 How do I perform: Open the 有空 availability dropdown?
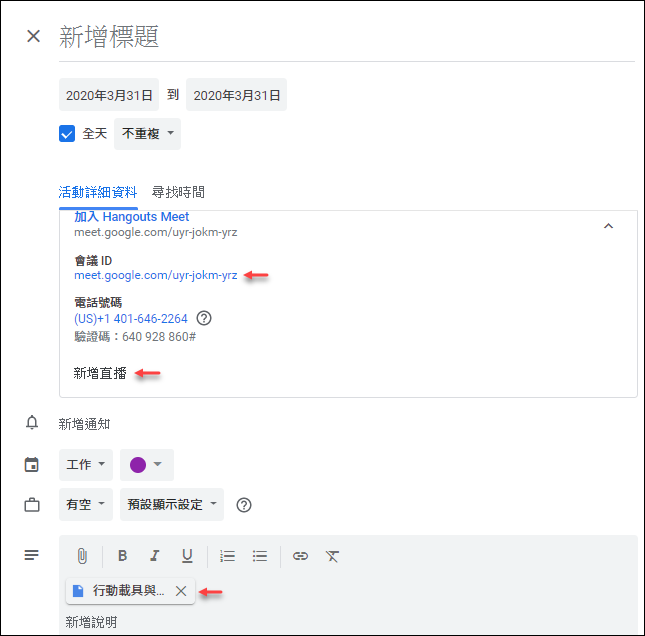pyautogui.click(x=86, y=504)
